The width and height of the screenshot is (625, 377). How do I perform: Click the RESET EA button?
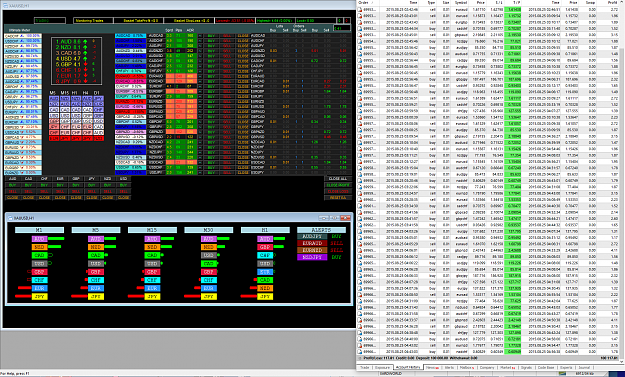[338, 198]
